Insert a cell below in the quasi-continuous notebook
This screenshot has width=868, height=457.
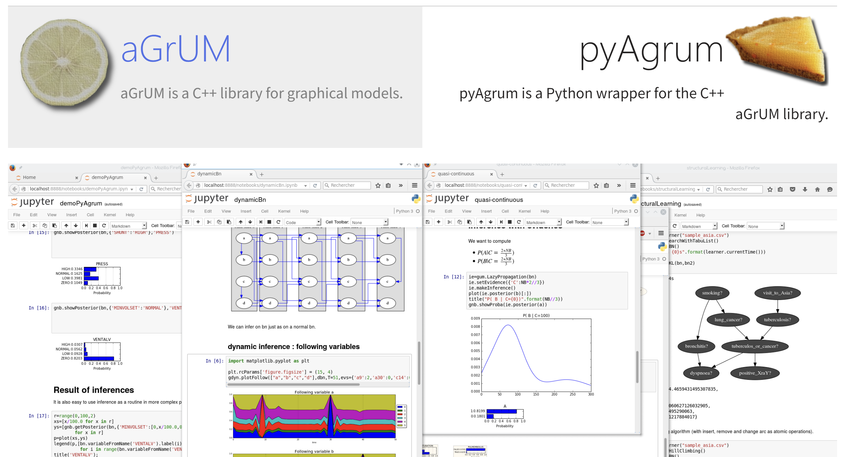438,222
